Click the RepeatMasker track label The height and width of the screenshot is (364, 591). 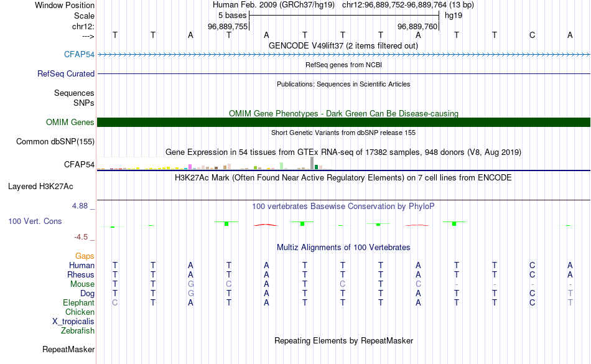pos(68,349)
